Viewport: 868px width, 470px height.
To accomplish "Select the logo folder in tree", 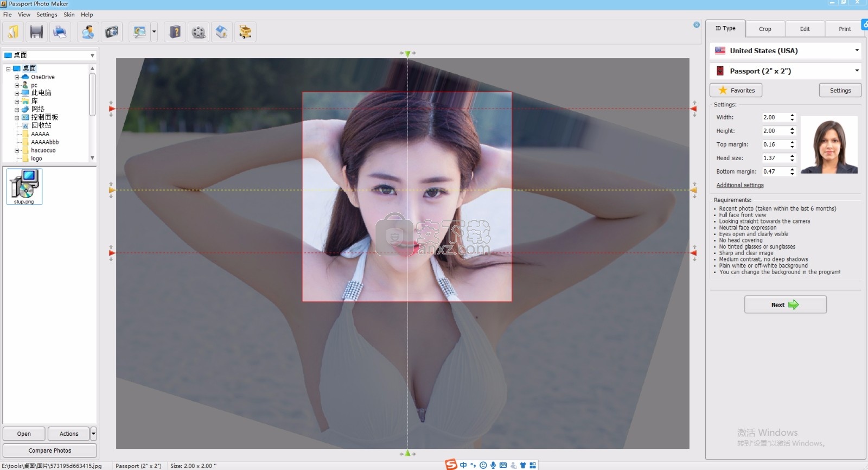I will [x=36, y=158].
